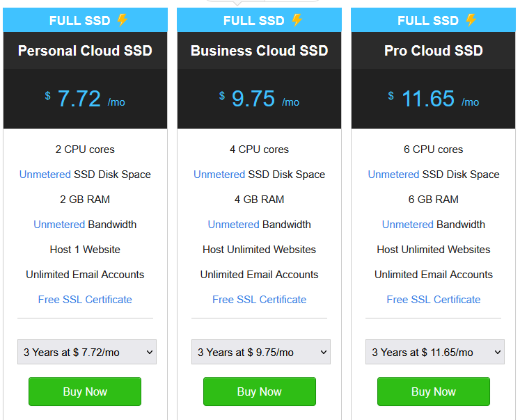Click the lightning bolt icon above Business Cloud SSD

(x=297, y=20)
